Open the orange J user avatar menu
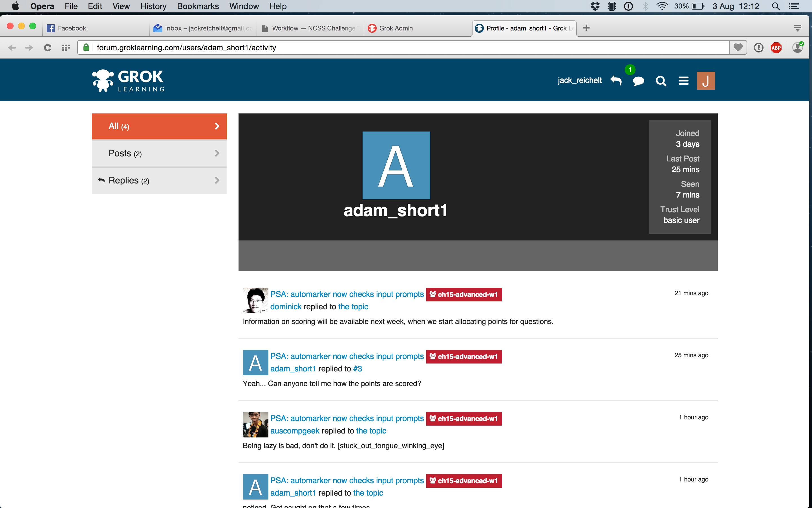This screenshot has height=508, width=812. 706,81
